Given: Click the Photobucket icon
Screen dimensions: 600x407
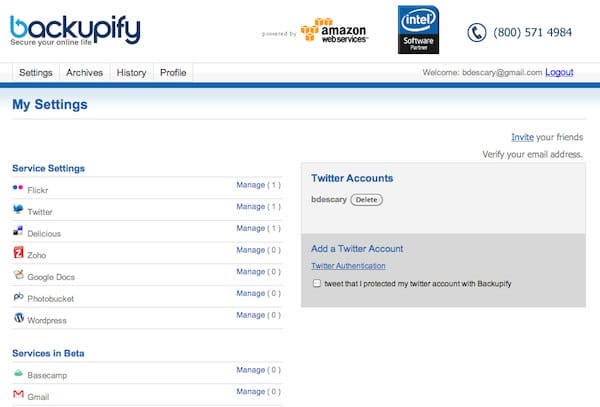Looking at the screenshot, I should click(x=18, y=297).
